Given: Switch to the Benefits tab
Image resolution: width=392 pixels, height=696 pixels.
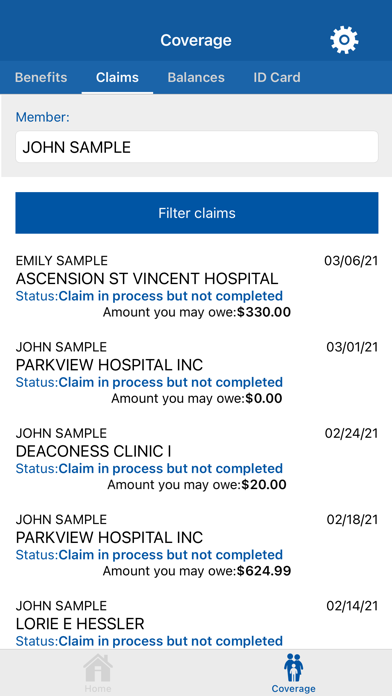Looking at the screenshot, I should click(41, 77).
